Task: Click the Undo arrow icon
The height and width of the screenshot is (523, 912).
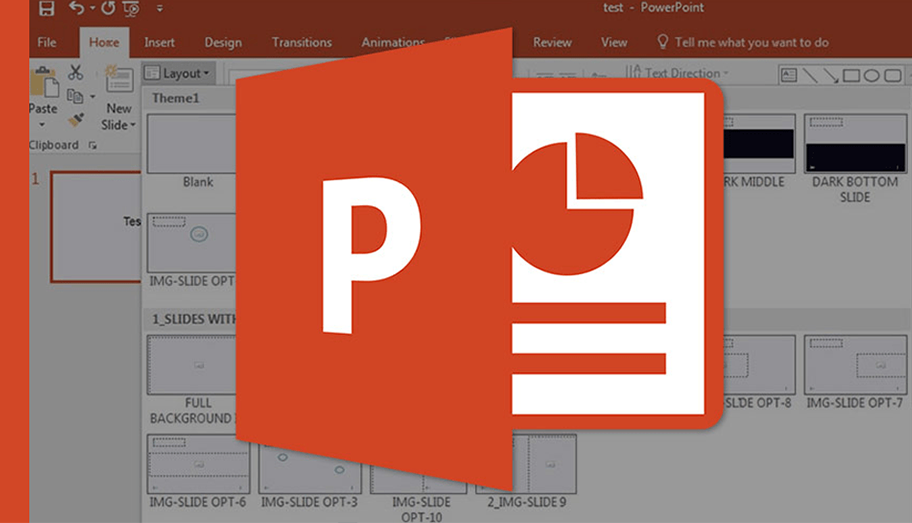Action: tap(76, 8)
